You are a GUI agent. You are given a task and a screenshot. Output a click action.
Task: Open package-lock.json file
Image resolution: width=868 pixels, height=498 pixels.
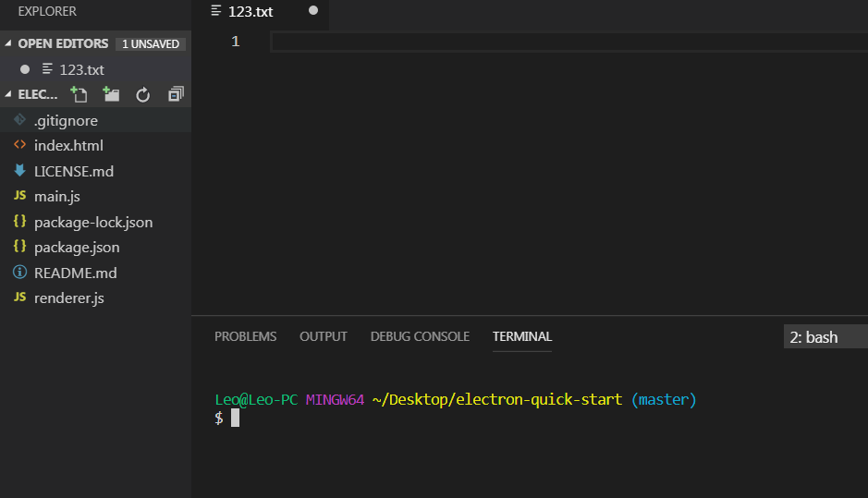[x=96, y=222]
